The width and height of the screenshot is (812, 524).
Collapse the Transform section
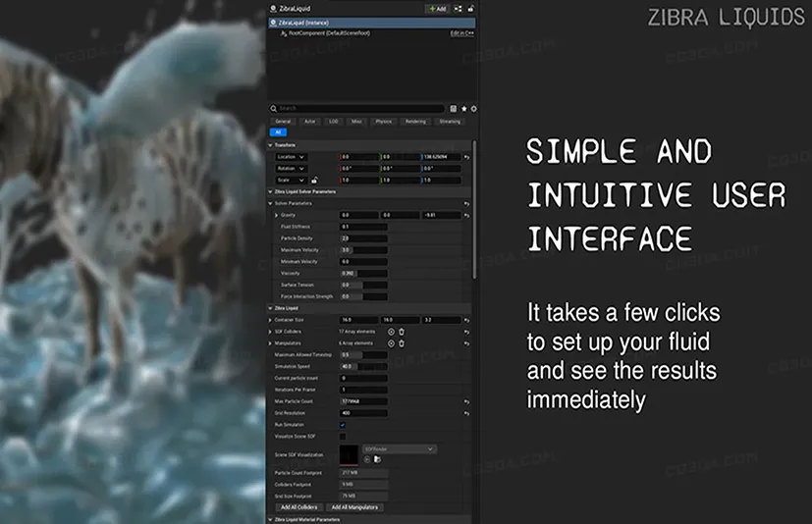coord(270,145)
